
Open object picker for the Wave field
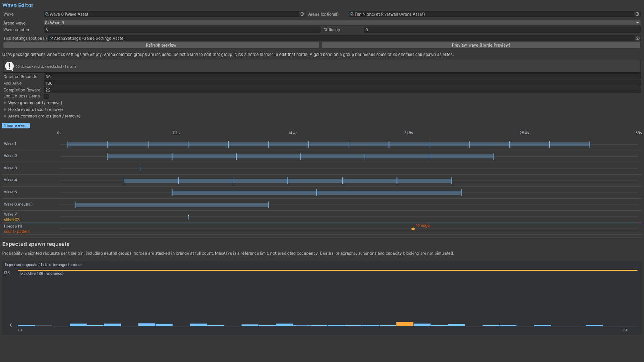pos(302,14)
